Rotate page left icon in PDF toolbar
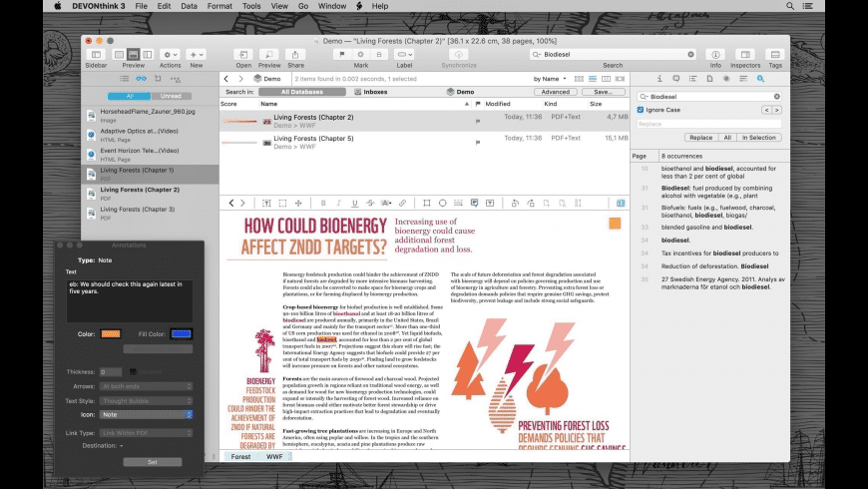The image size is (868, 489). tap(515, 204)
